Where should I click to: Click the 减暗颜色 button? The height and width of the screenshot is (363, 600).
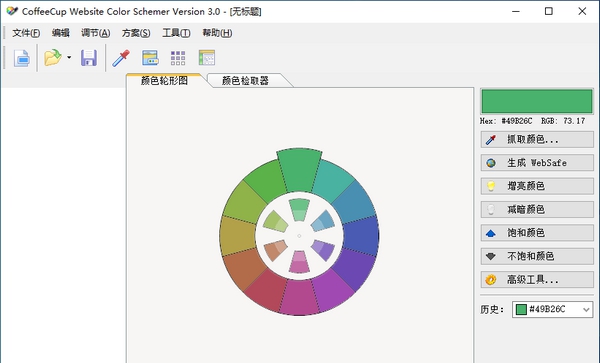click(x=537, y=210)
